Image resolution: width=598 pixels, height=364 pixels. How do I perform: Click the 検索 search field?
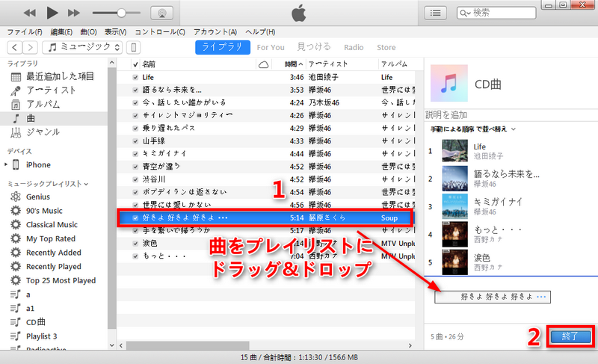coord(496,13)
